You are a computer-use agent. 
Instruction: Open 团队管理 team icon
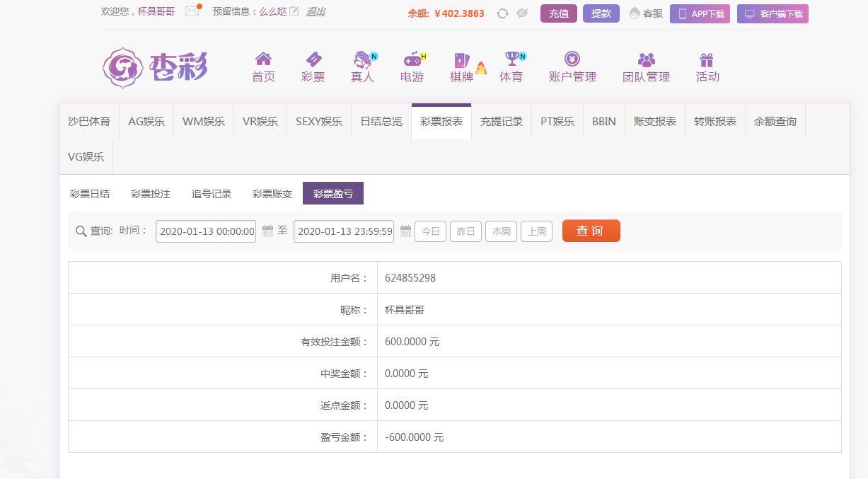click(646, 60)
